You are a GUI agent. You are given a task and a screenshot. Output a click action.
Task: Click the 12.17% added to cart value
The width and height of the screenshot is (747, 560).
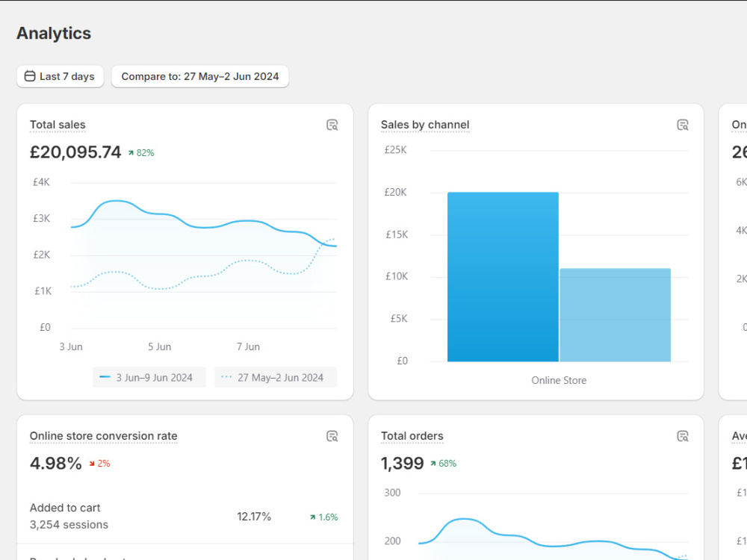[254, 517]
